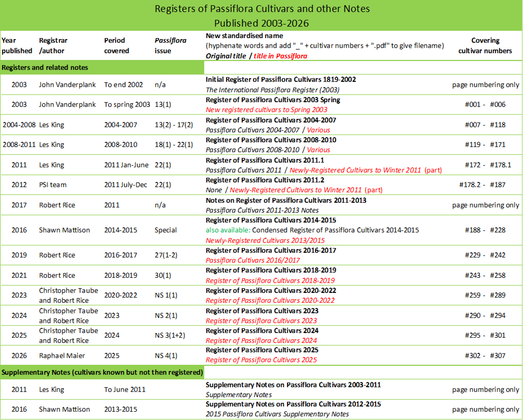
Task: Click the 'Period covered' column header
Action: (x=116, y=46)
